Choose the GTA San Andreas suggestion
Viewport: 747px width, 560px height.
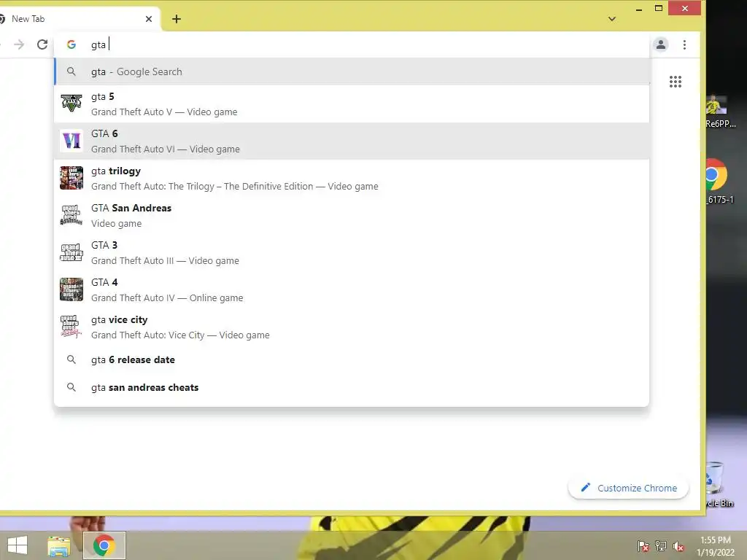point(352,215)
